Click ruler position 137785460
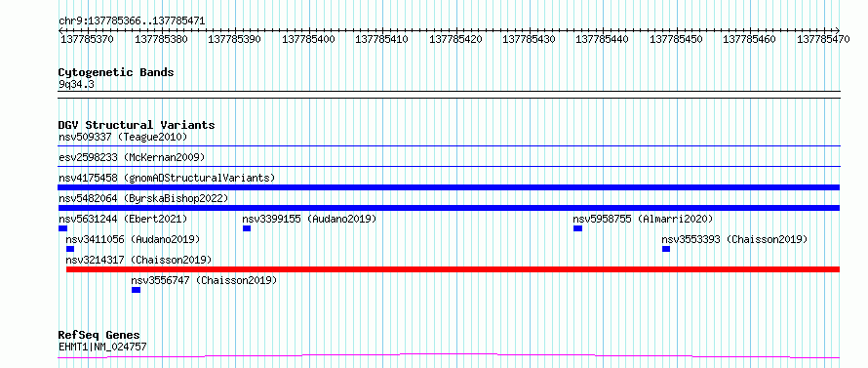868x368 pixels. click(x=750, y=39)
